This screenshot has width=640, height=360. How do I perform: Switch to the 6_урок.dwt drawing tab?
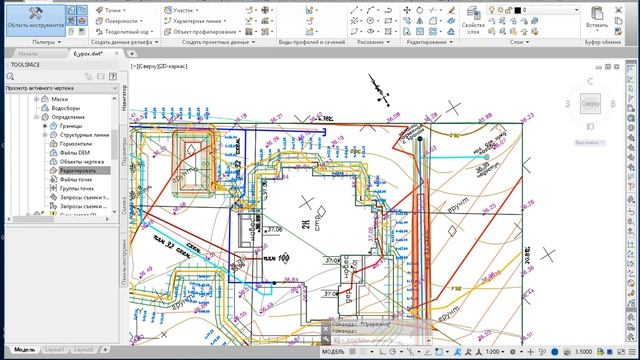pyautogui.click(x=88, y=53)
